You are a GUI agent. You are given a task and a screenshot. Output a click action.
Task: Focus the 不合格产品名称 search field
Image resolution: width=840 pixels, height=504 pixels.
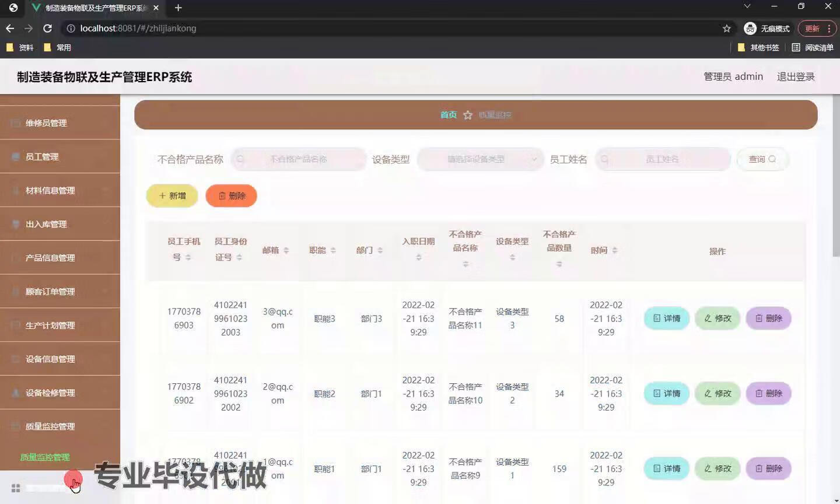(x=299, y=159)
